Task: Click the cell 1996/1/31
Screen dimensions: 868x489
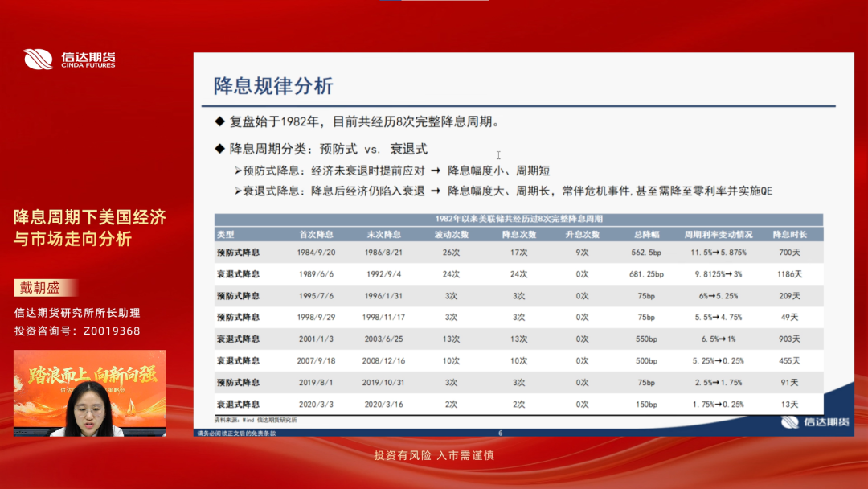Action: [383, 296]
